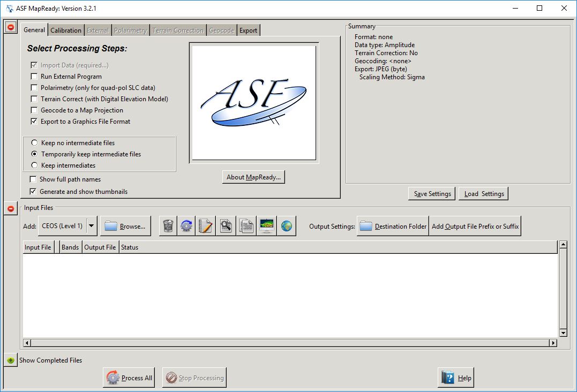This screenshot has height=392, width=577.
Task: Click file list vertical scrollbar down arrow
Action: click(x=563, y=333)
